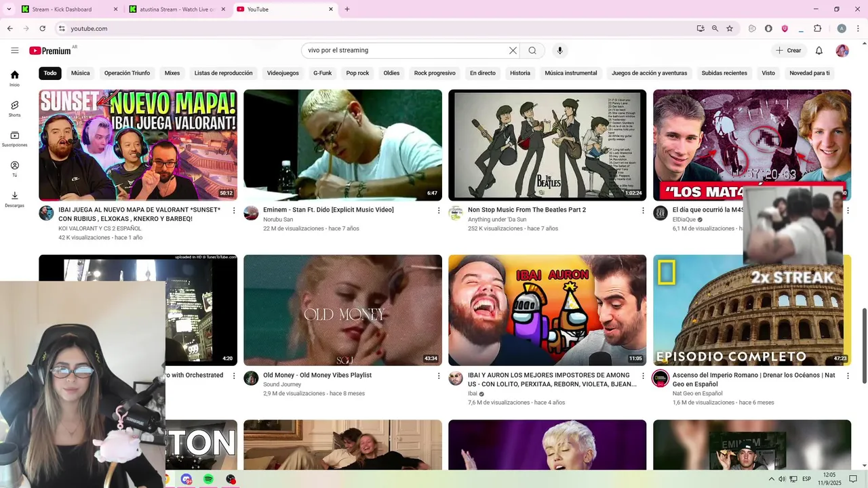Select the Todo filter chip
This screenshot has height=488, width=868.
click(x=50, y=73)
